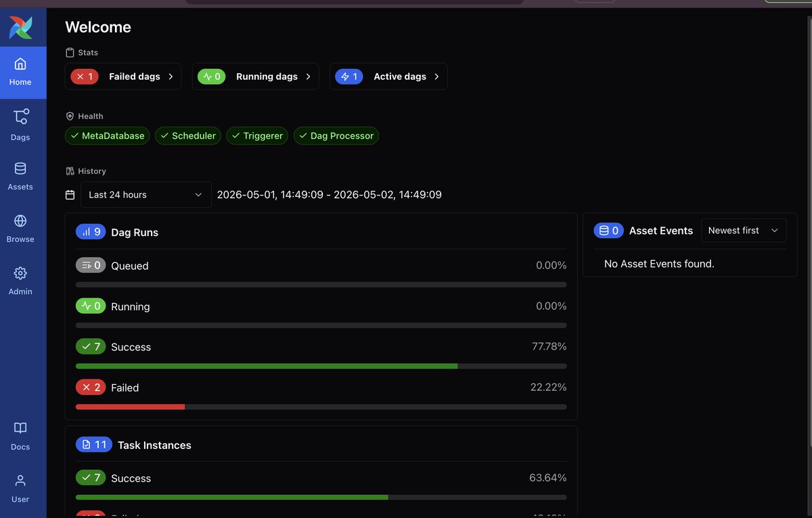Click the Dag Runs count badge 9
Image resolution: width=812 pixels, height=518 pixels.
pyautogui.click(x=91, y=232)
